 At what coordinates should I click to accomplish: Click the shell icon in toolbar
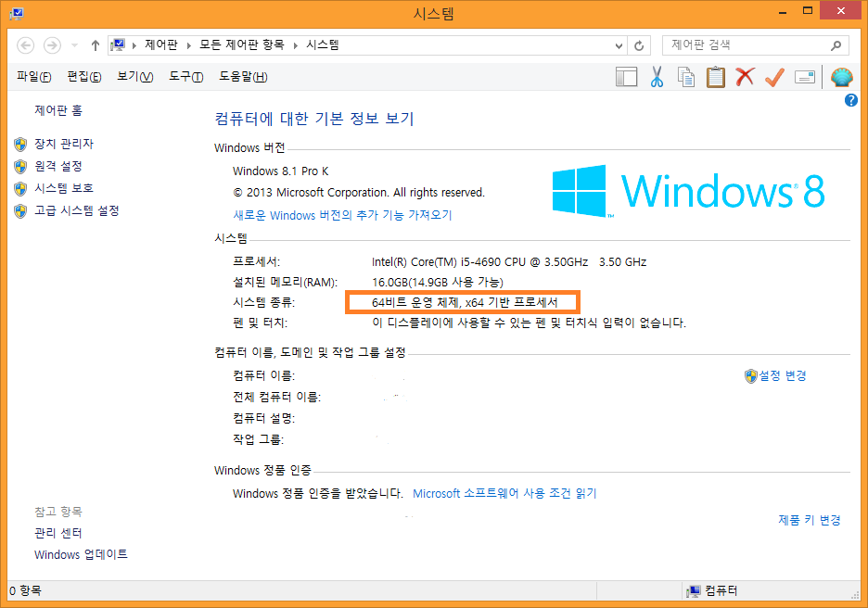click(x=841, y=77)
